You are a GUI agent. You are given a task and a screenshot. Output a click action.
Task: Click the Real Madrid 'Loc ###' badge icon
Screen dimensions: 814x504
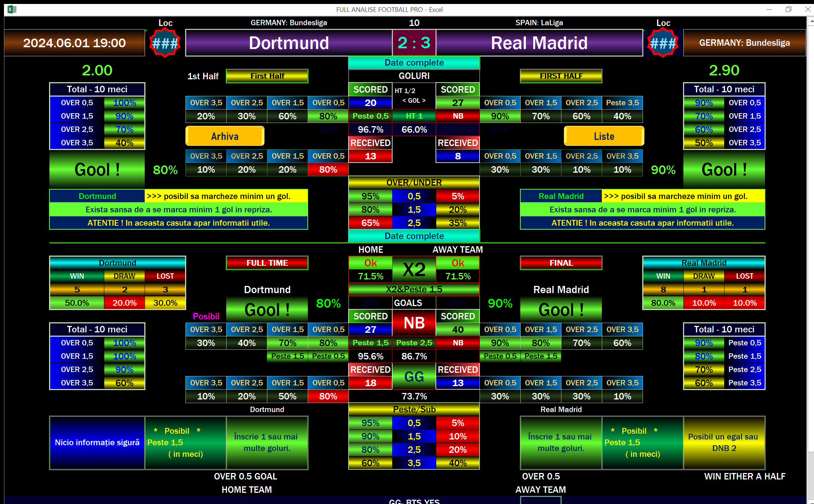tap(662, 43)
